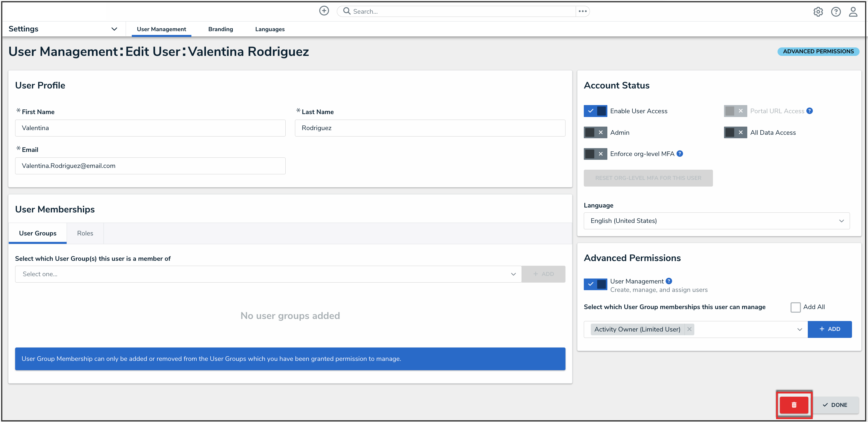Toggle the Admin switch
868x422 pixels.
pos(595,132)
